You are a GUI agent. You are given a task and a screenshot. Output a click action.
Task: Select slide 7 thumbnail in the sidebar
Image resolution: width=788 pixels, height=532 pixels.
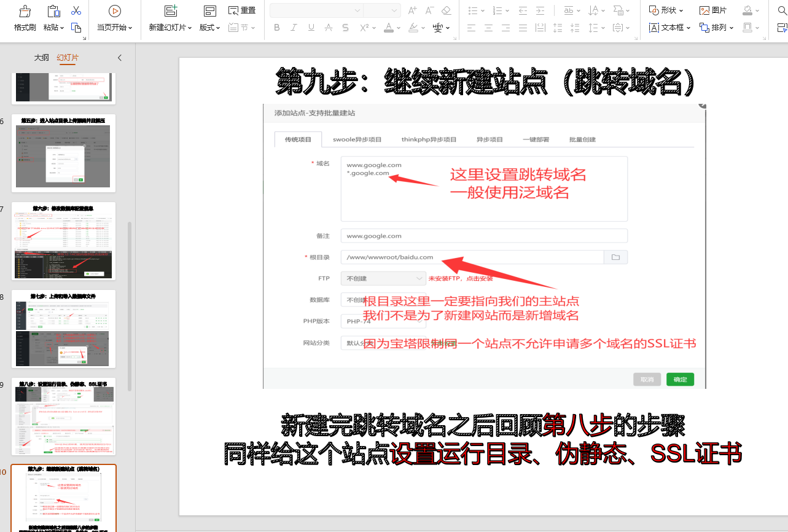63,241
